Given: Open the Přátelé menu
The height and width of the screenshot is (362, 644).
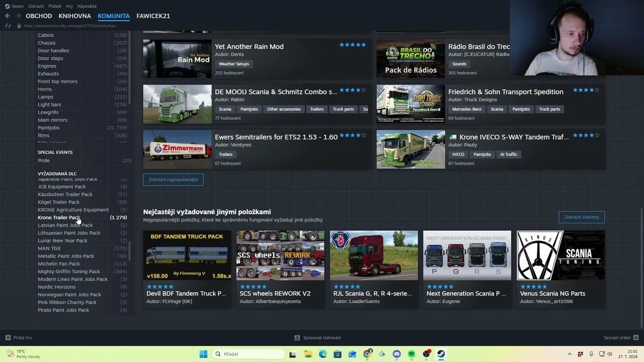Looking at the screenshot, I should 55,6.
